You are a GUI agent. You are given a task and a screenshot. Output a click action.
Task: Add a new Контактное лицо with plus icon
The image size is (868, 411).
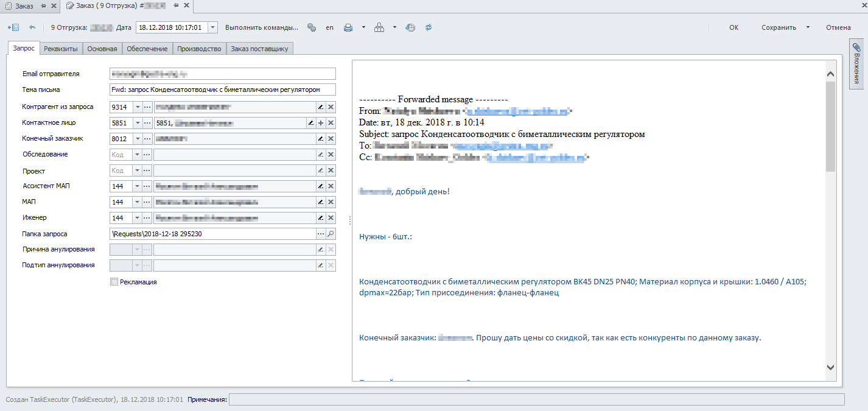[321, 123]
